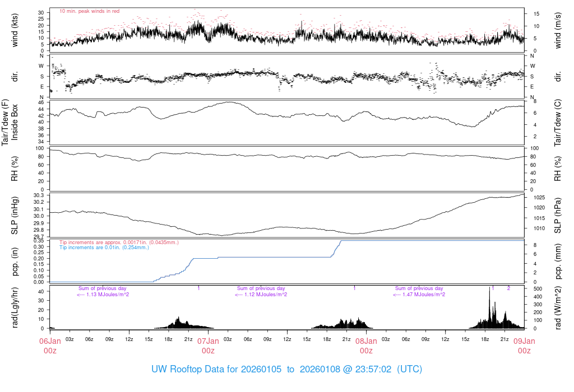
Task: Select the "0.25" precipitation tick label
Action: 39,253
